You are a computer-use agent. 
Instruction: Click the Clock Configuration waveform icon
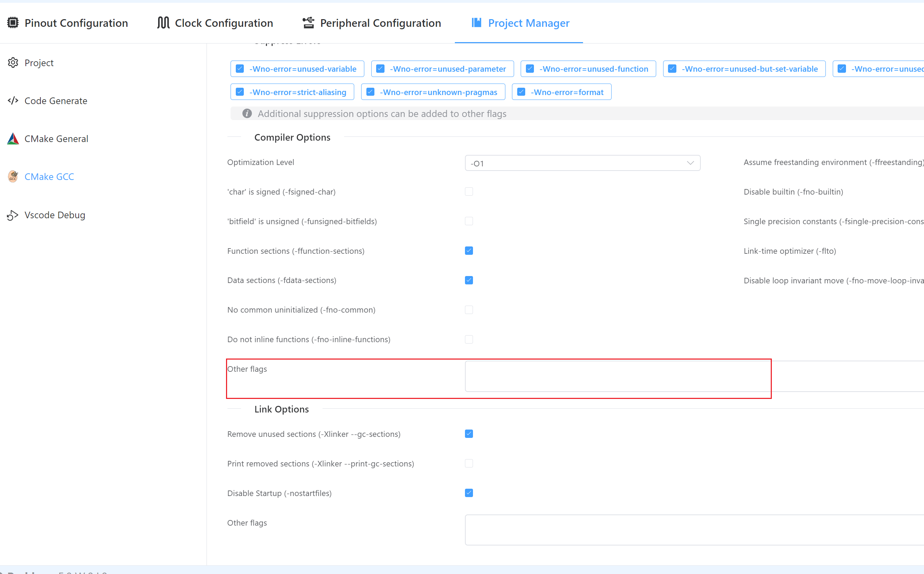click(x=163, y=23)
